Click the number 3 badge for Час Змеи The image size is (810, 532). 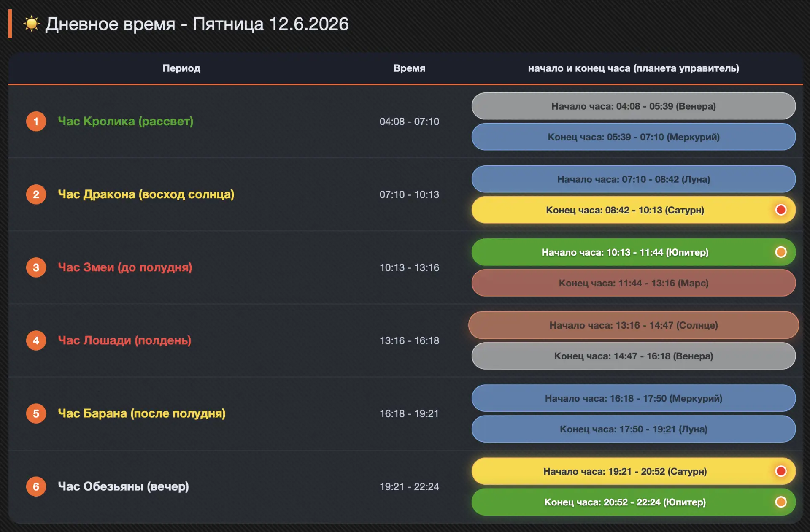pos(36,267)
